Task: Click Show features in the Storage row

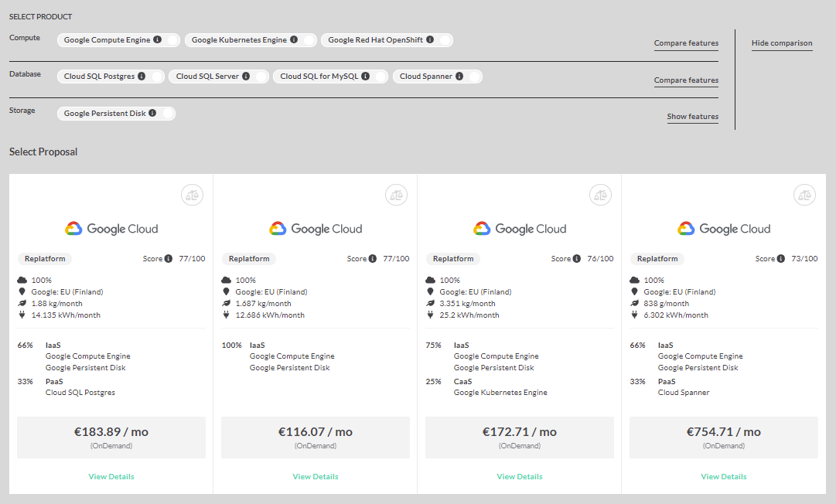Action: point(693,117)
